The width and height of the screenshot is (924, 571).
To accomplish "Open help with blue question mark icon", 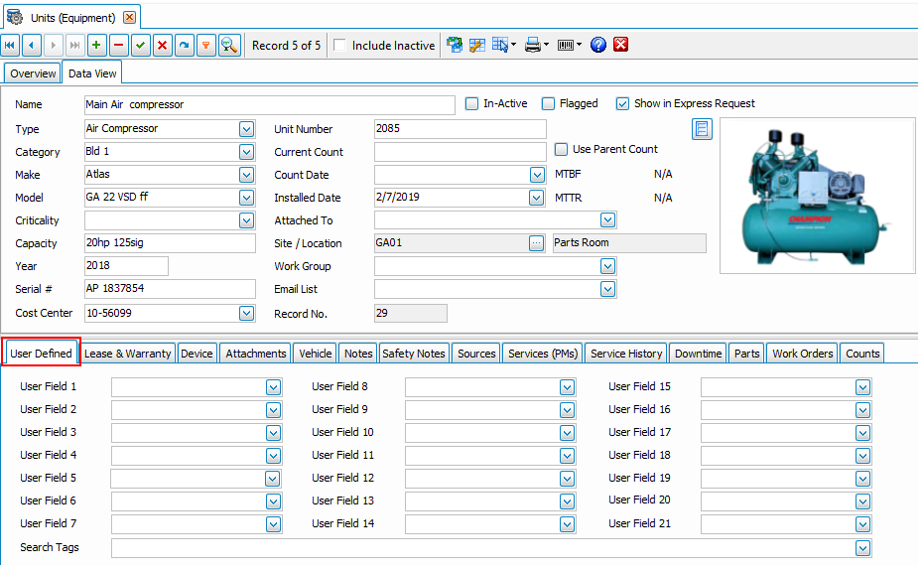I will pos(598,45).
